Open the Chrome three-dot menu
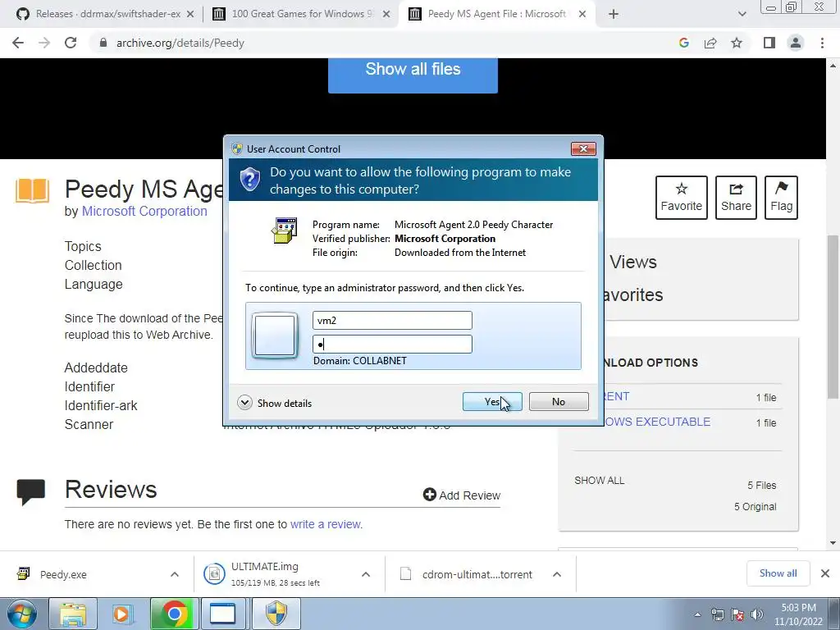 [x=822, y=43]
